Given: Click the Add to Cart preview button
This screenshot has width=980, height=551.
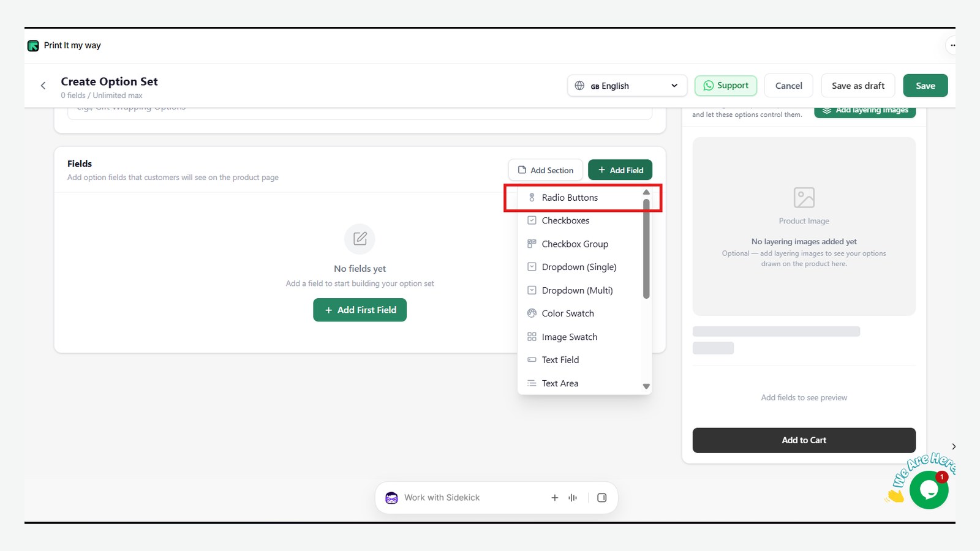Looking at the screenshot, I should point(804,440).
